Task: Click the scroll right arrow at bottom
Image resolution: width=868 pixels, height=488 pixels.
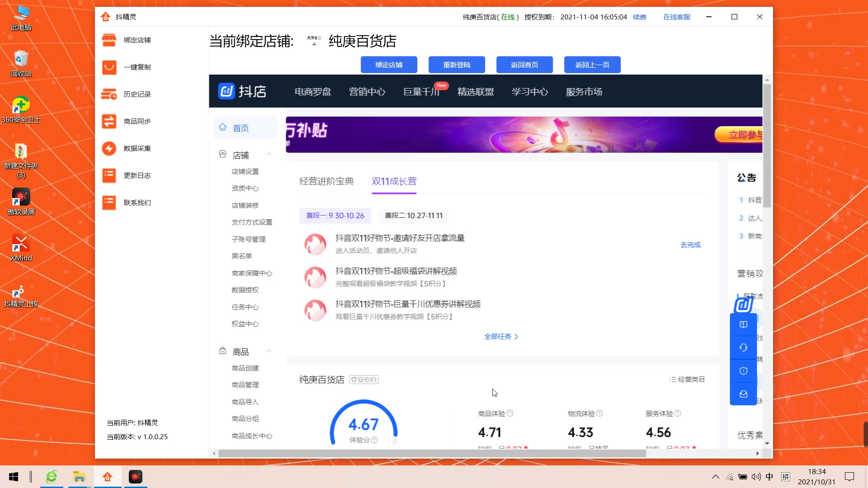Action: point(758,453)
